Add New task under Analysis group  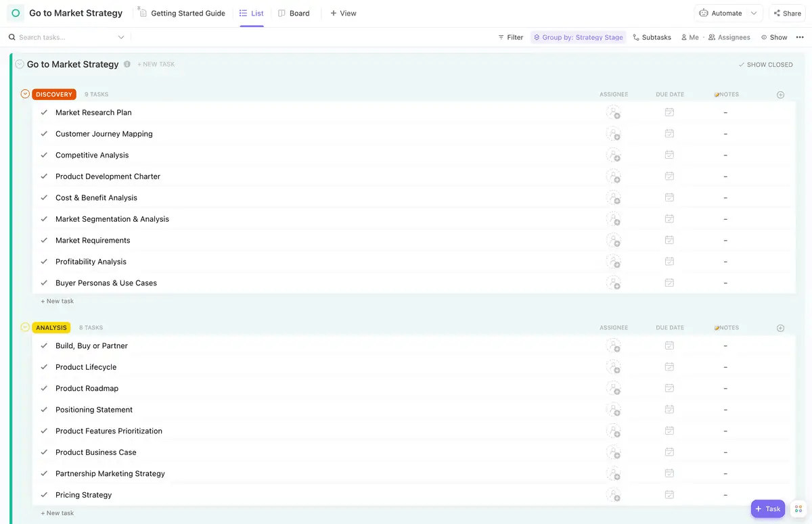pos(58,513)
